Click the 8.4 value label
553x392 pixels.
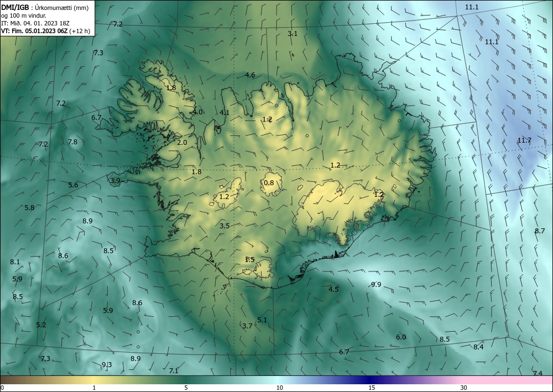(478, 347)
